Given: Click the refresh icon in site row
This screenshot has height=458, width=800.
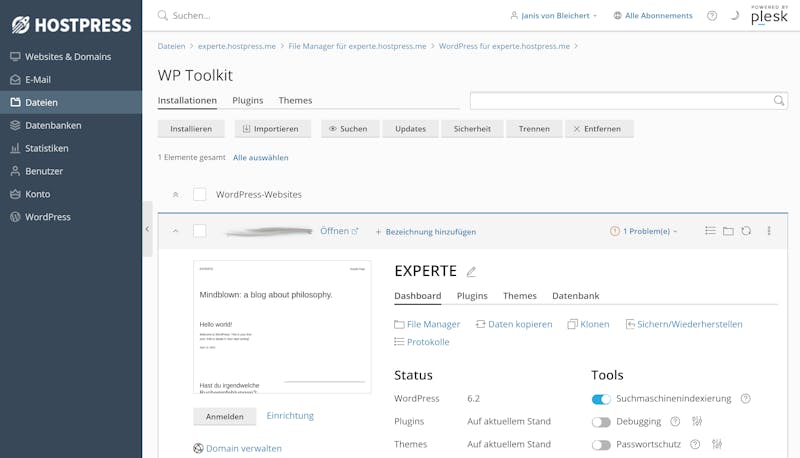Looking at the screenshot, I should click(x=746, y=231).
